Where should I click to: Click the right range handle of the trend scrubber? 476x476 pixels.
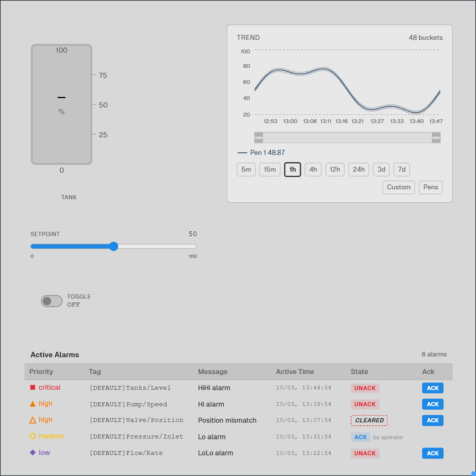coord(436,137)
